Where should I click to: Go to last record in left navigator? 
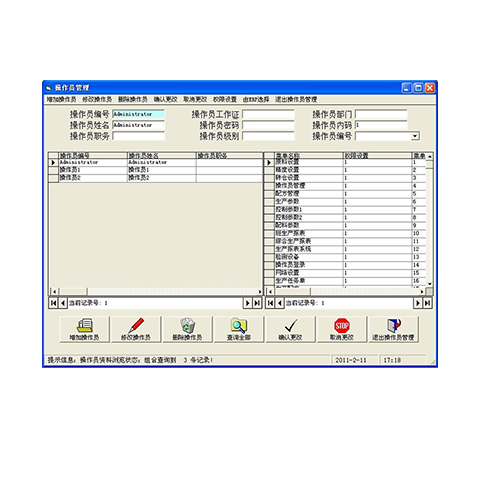(257, 303)
